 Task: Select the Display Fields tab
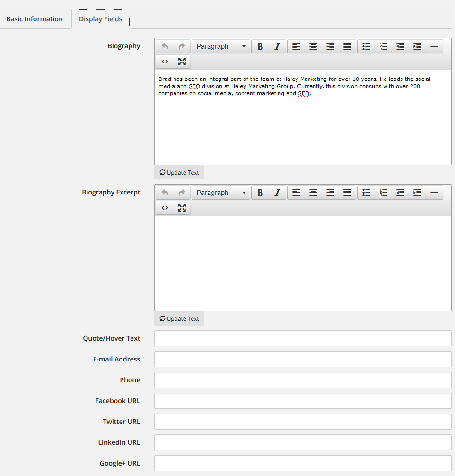click(x=101, y=19)
